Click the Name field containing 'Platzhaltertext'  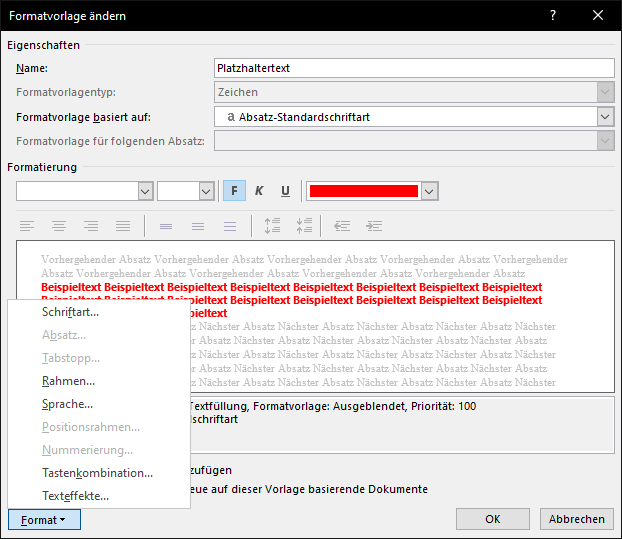tap(414, 68)
